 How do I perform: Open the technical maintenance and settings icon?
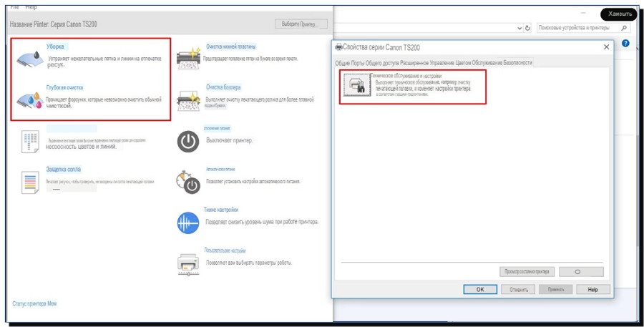pos(356,86)
